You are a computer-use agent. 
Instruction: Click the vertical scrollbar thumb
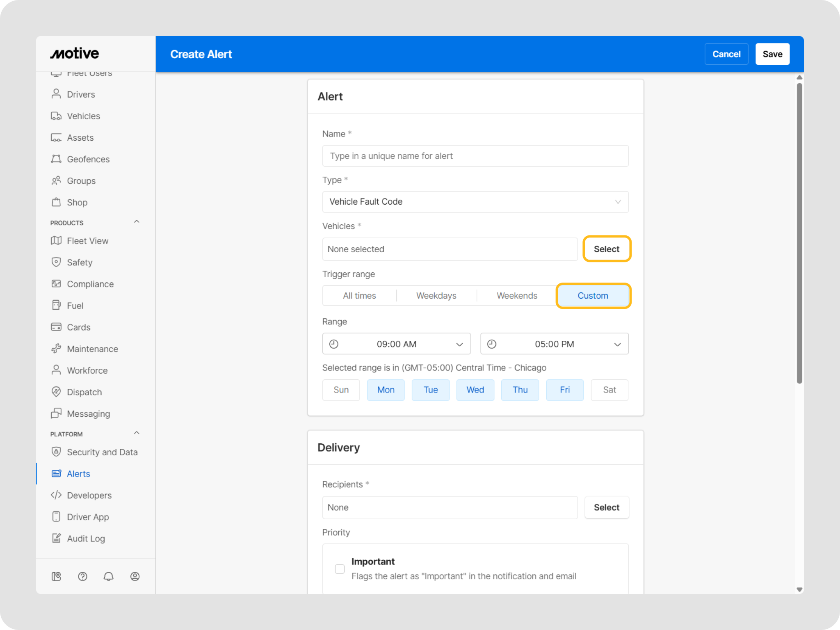click(x=799, y=234)
